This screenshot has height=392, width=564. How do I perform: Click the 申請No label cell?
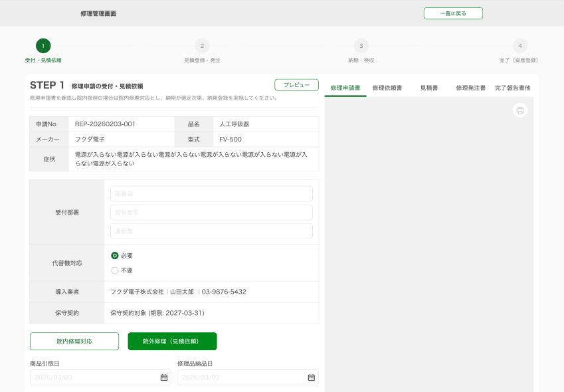(49, 124)
